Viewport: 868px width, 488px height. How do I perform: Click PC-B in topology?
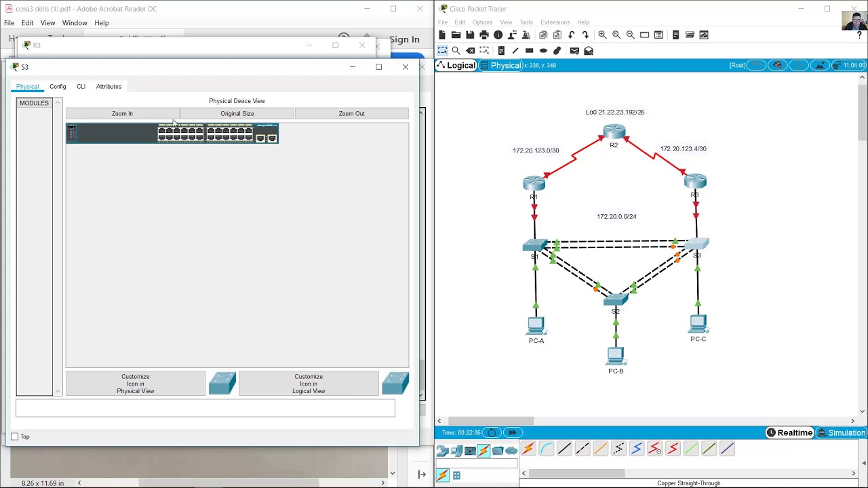tap(616, 356)
